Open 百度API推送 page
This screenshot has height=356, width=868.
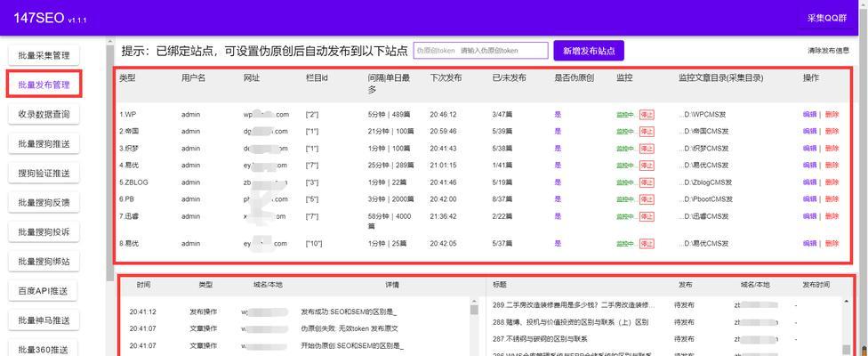(x=44, y=291)
